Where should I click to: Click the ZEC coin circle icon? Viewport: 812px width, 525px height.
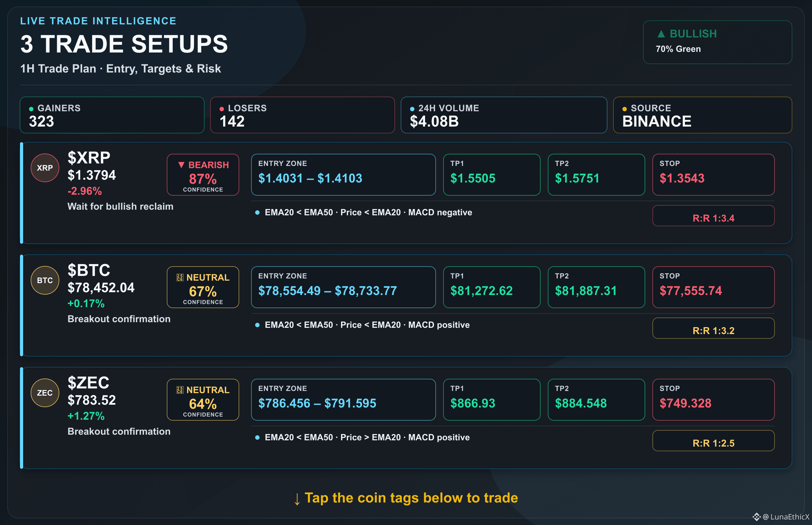[x=45, y=393]
